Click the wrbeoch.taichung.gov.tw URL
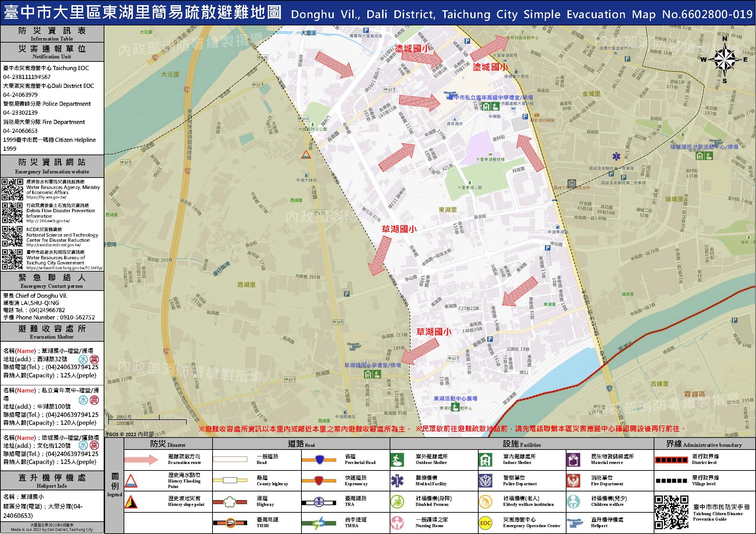Screen dimensions: 756x534 tap(65, 268)
